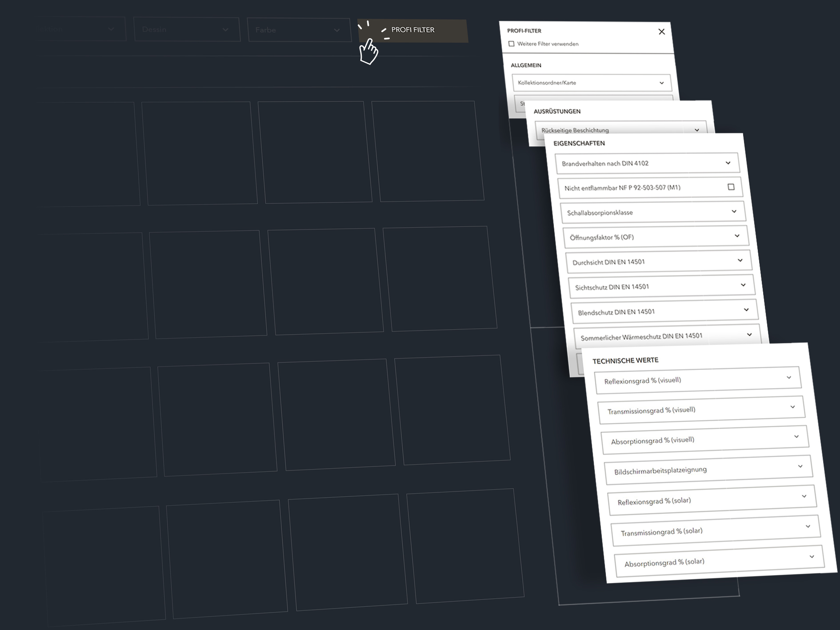Viewport: 840px width, 630px height.
Task: Tick the Nicht entflammbar NF P checkbox
Action: 731,187
